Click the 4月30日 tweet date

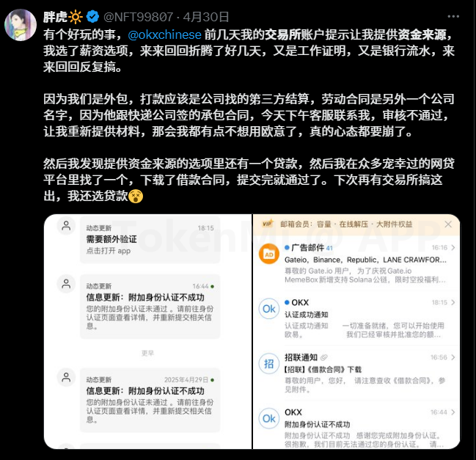pyautogui.click(x=206, y=17)
